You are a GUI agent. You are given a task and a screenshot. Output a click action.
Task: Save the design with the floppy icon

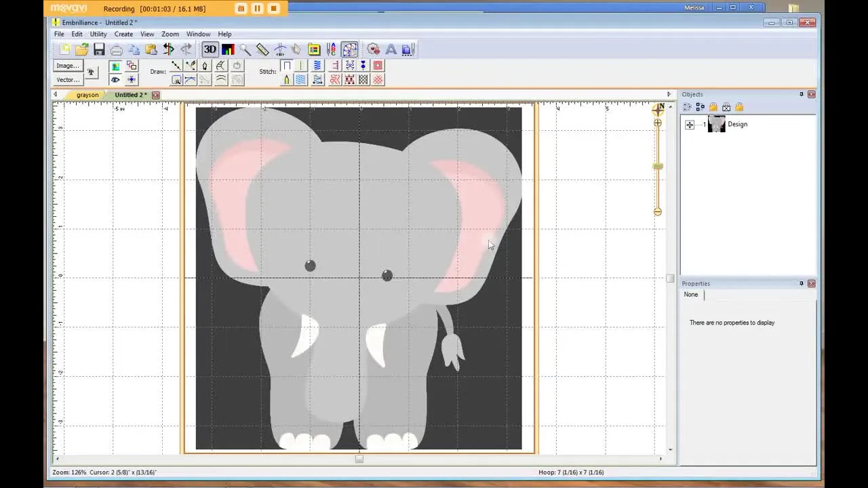point(100,49)
